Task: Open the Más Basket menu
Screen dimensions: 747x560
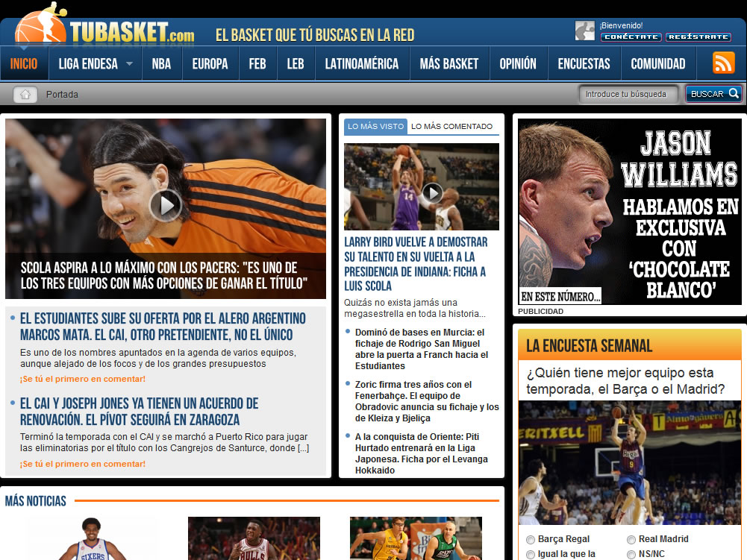Action: (448, 63)
